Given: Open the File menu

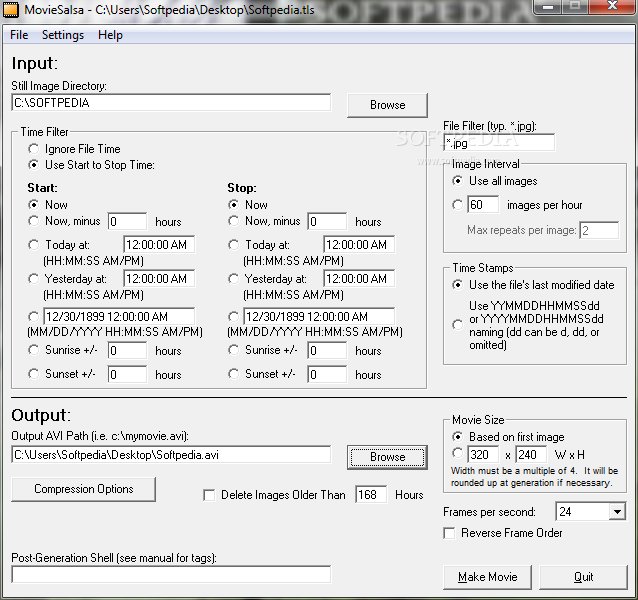Looking at the screenshot, I should click(19, 35).
